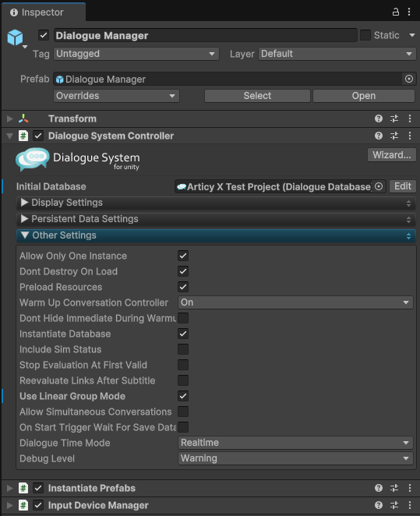
Task: Expand the Input Device Manager component
Action: tap(10, 505)
